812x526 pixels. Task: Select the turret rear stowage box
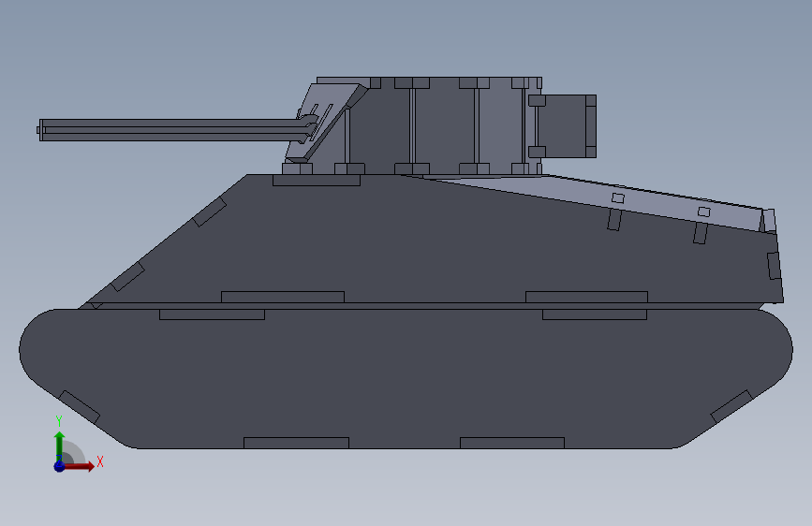point(567,126)
